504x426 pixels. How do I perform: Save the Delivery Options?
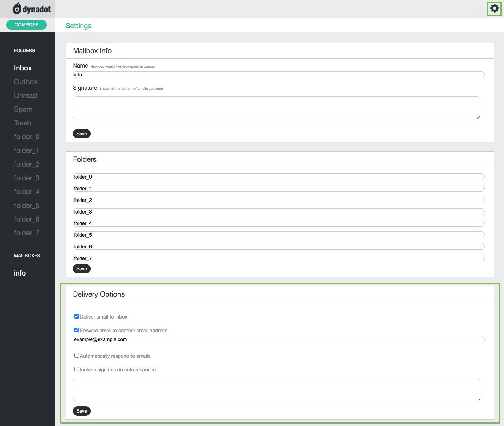pos(81,411)
